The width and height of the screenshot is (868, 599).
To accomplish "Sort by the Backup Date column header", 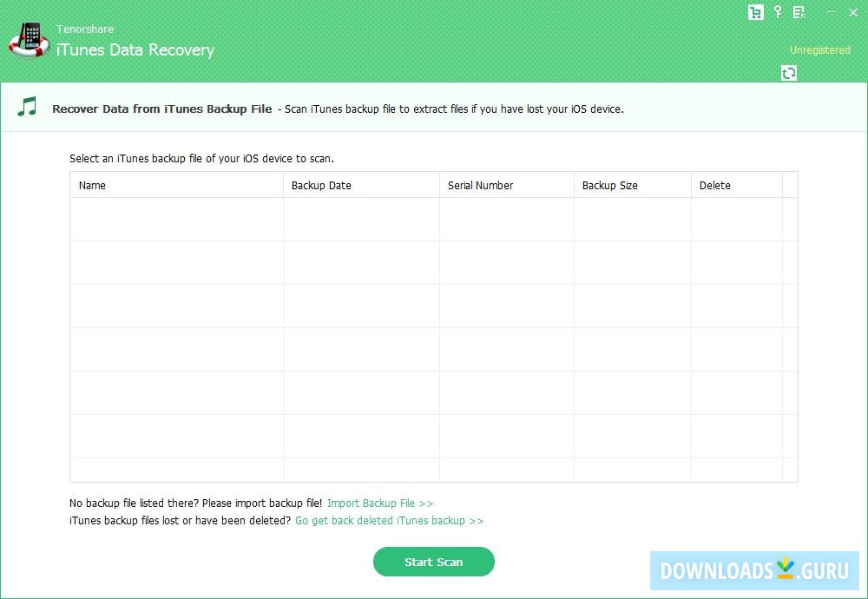I will click(x=361, y=185).
